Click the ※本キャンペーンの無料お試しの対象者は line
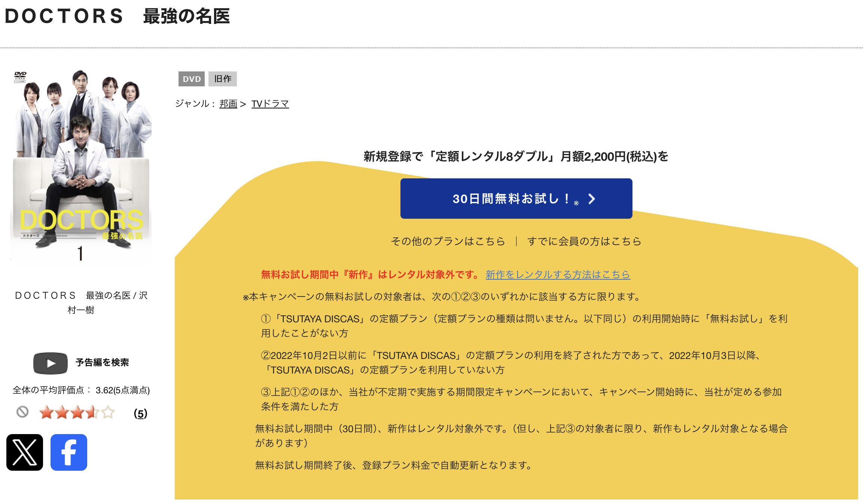Viewport: 863px width, 504px height. coord(442,296)
